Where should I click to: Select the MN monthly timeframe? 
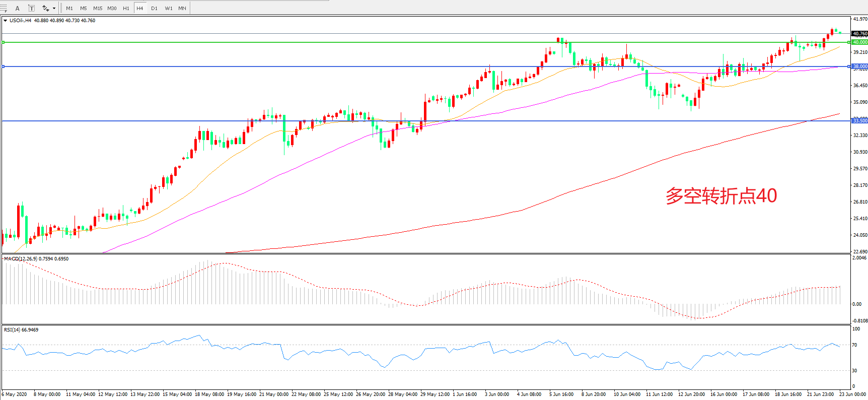(182, 8)
